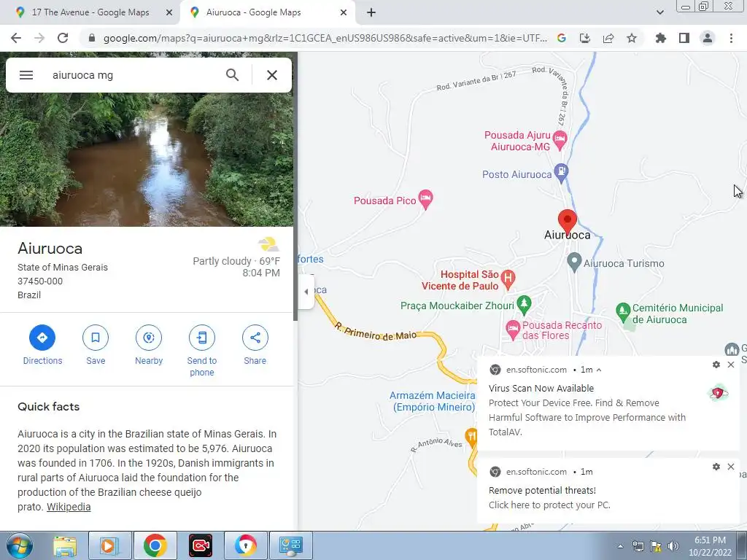
Task: Open settings of Remove potential threats notification
Action: pyautogui.click(x=716, y=467)
